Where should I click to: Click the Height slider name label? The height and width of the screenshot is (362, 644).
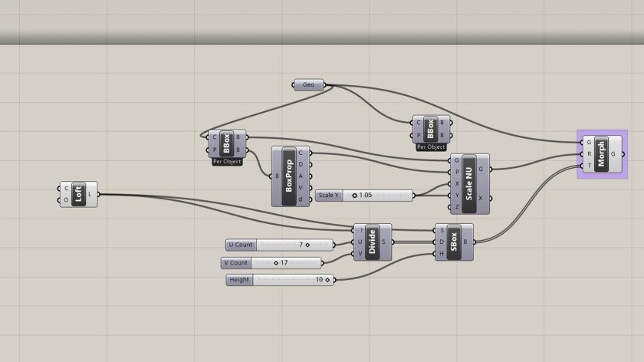(239, 281)
